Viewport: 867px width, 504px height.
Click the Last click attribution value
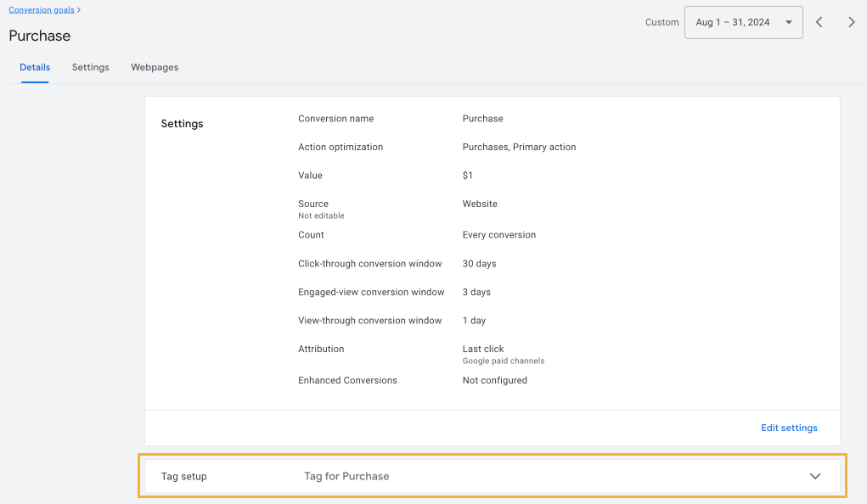pyautogui.click(x=483, y=350)
